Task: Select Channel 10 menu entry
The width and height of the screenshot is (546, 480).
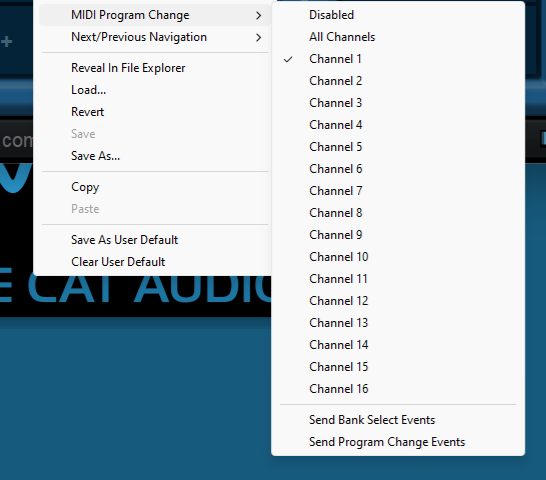Action: pos(398,257)
